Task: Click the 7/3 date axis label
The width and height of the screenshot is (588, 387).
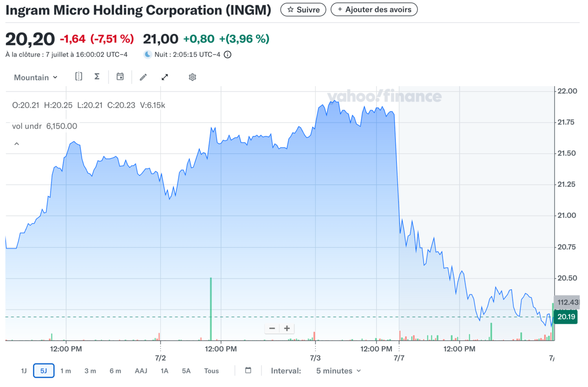Action: [316, 358]
